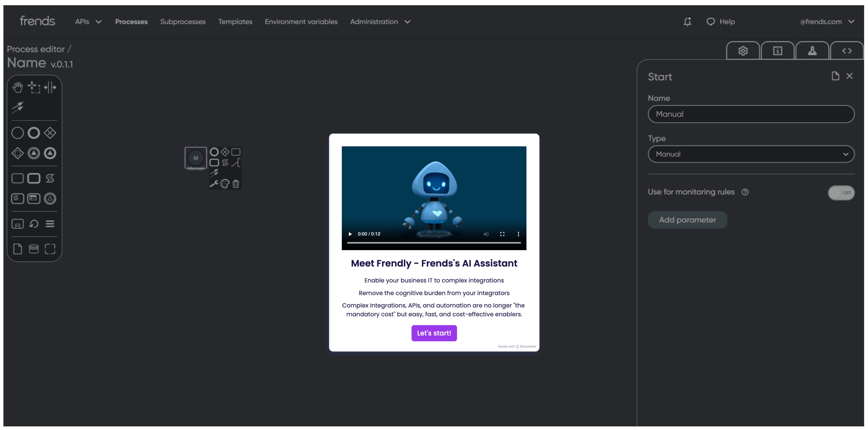The height and width of the screenshot is (430, 868).
Task: Click the Process editor breadcrumb
Action: coord(36,49)
